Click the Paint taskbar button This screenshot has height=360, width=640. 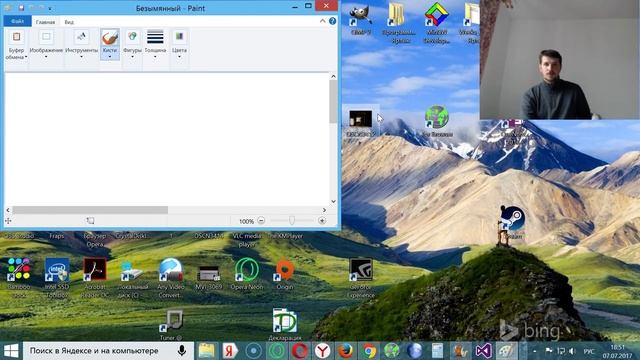(x=507, y=351)
